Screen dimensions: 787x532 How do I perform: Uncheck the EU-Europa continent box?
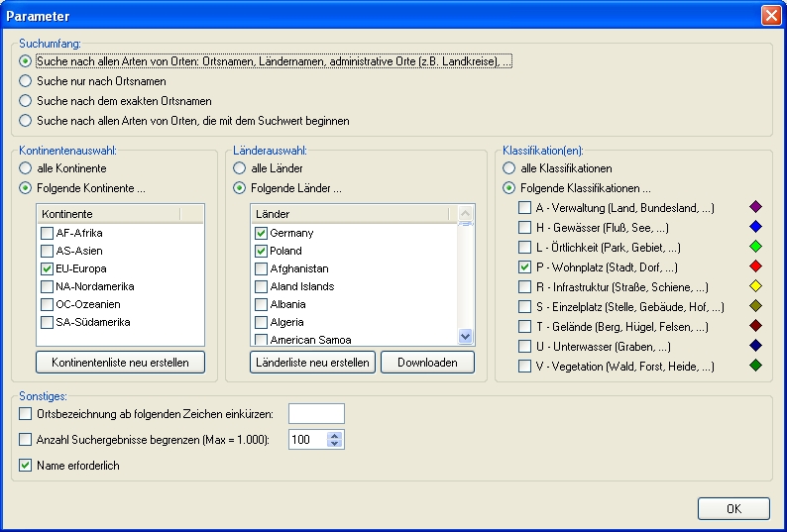click(x=47, y=268)
